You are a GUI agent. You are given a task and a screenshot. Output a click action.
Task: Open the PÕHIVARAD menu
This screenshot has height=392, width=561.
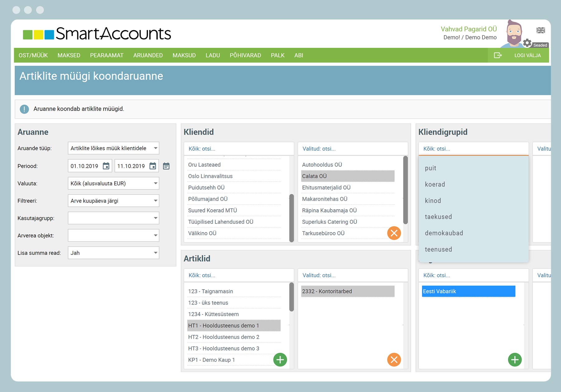pyautogui.click(x=245, y=55)
